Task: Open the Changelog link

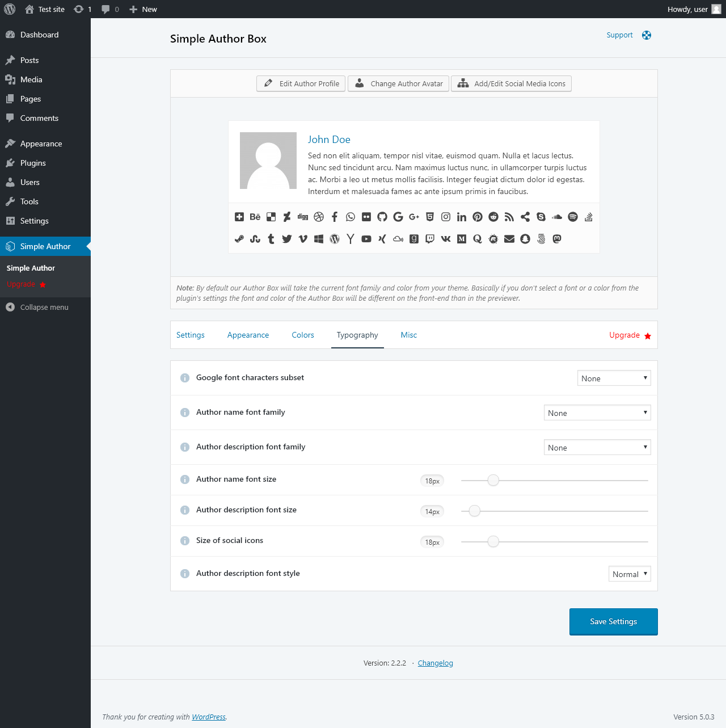Action: tap(436, 663)
